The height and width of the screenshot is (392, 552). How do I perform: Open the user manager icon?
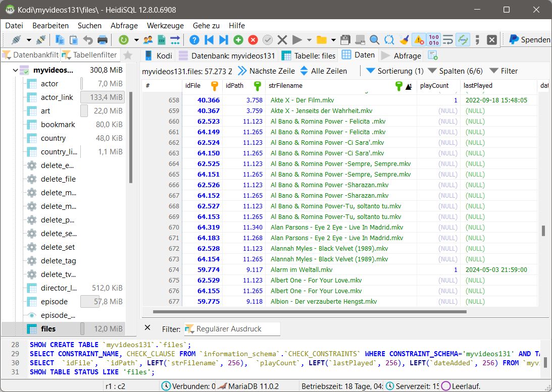(x=148, y=40)
